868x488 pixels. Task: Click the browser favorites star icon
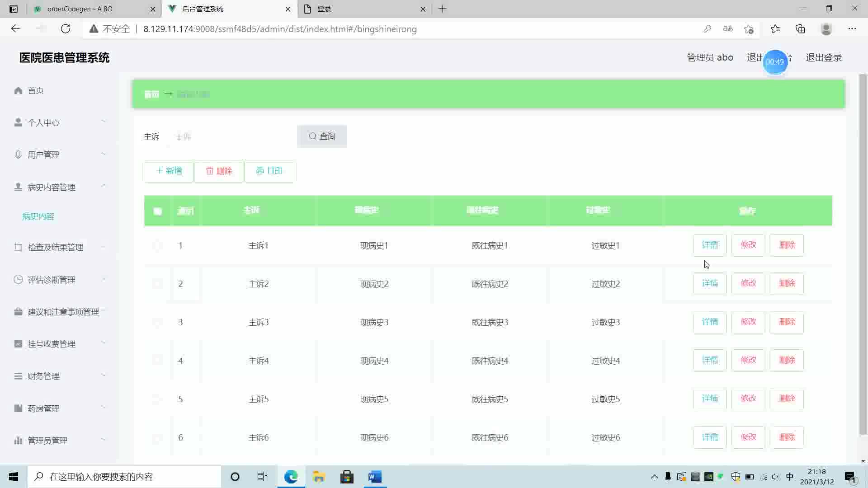click(775, 29)
